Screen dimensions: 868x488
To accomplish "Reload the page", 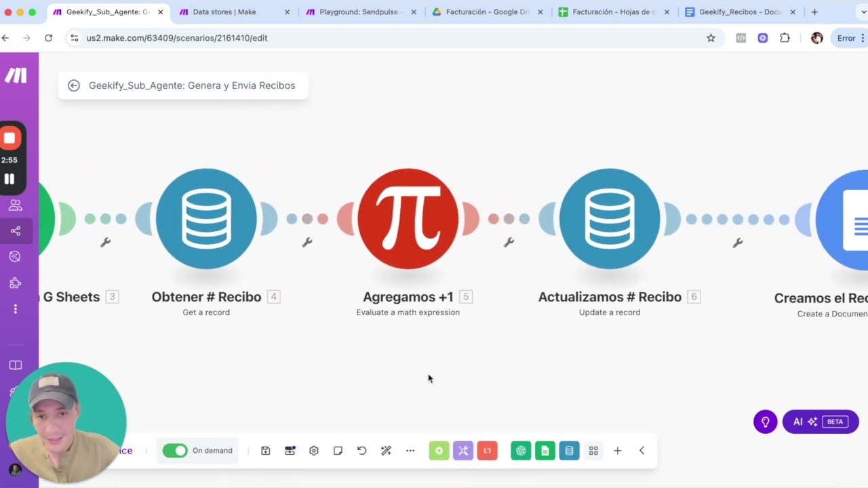I will click(x=48, y=38).
